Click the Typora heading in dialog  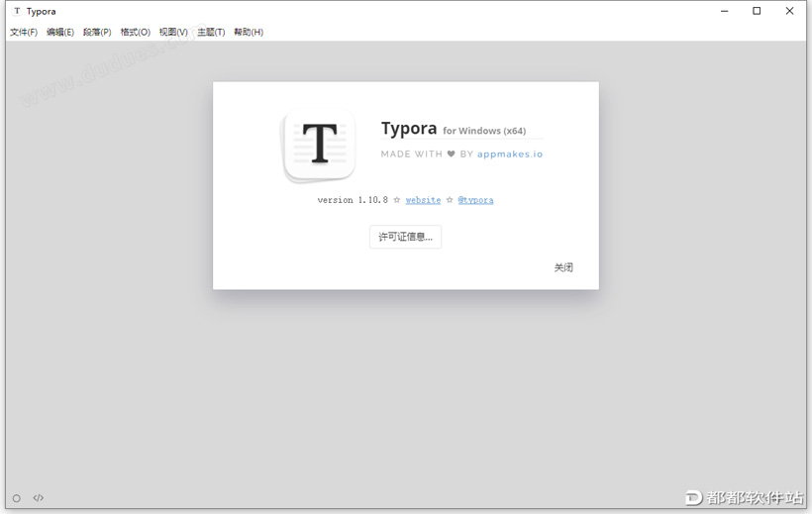(409, 129)
